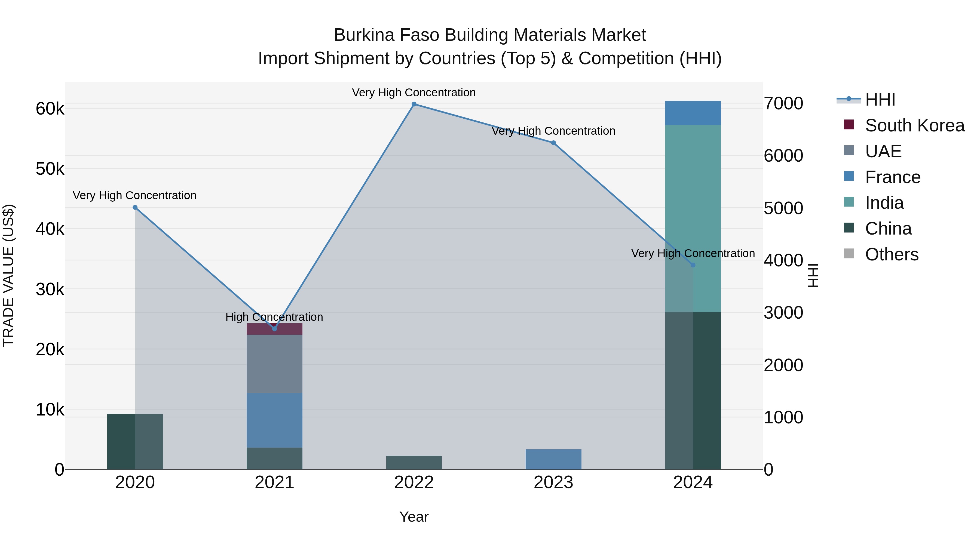The width and height of the screenshot is (980, 551).
Task: Toggle China legend label
Action: 888,229
